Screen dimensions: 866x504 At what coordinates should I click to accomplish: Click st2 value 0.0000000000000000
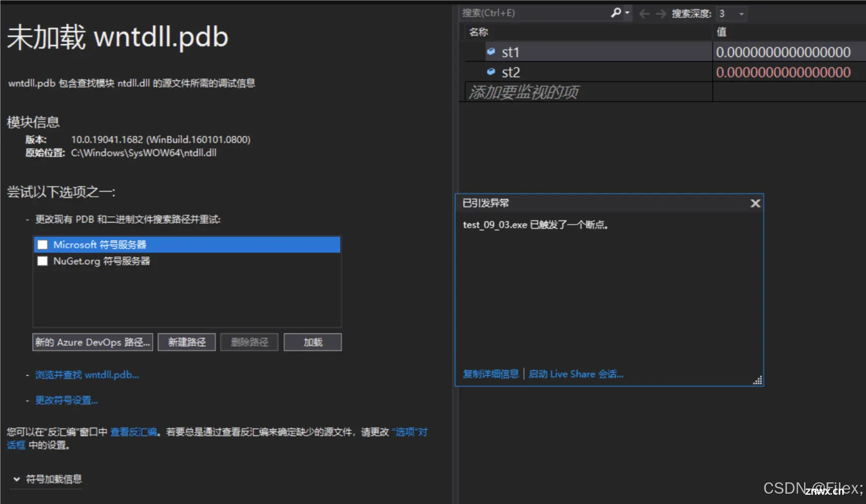coord(783,72)
